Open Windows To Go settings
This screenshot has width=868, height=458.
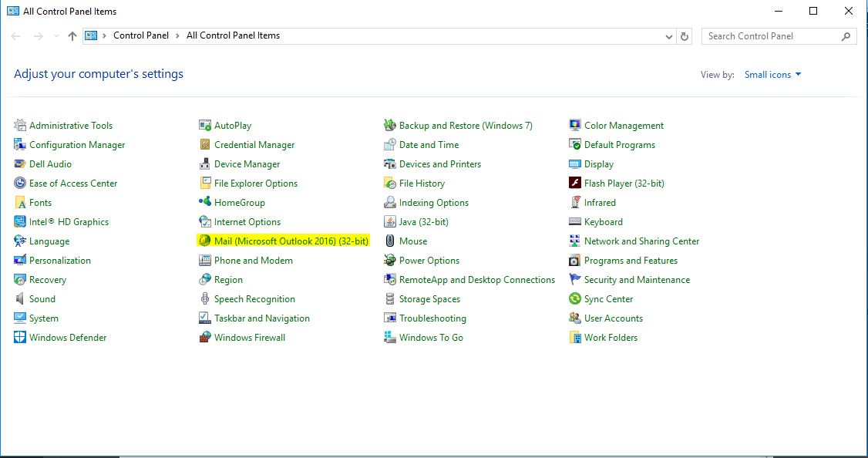tap(430, 337)
